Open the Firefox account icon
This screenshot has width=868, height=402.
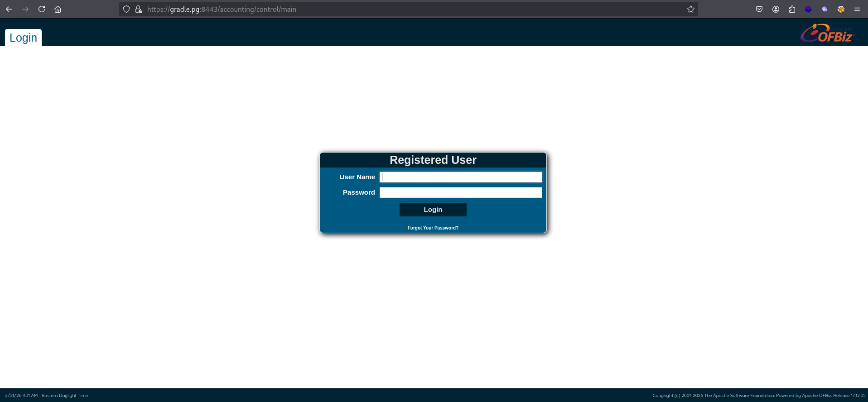pyautogui.click(x=776, y=9)
